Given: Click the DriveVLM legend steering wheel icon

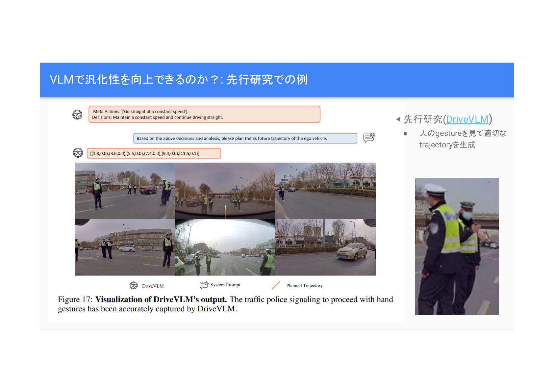Looking at the screenshot, I should click(134, 285).
